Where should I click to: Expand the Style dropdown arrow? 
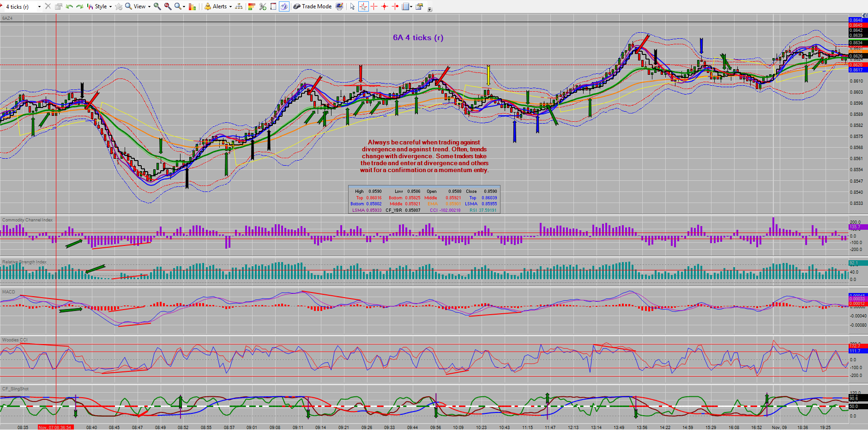[110, 6]
